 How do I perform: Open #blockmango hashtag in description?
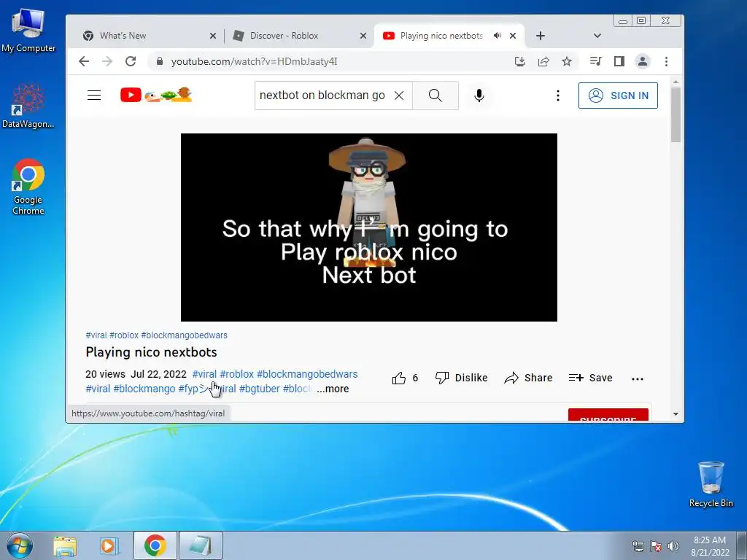point(144,389)
